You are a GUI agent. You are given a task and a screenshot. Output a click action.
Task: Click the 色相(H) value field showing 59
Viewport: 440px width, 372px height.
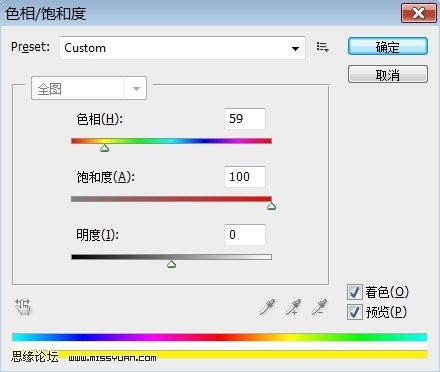(245, 119)
